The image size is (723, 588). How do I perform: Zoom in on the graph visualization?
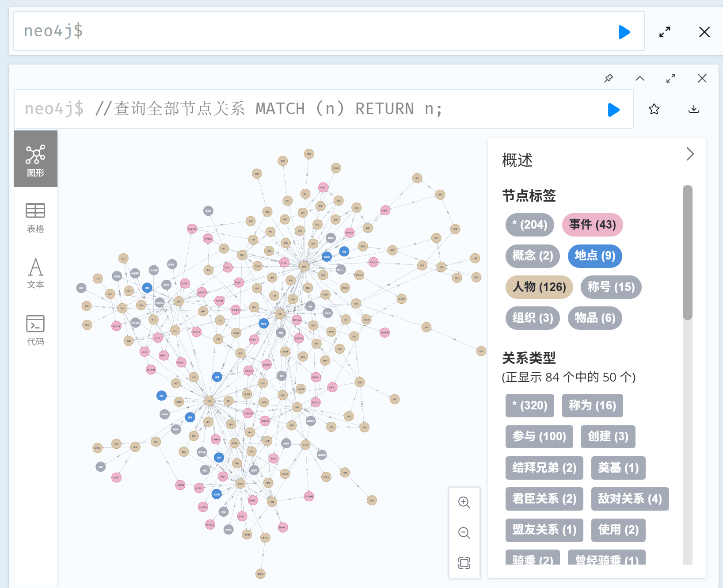click(x=464, y=502)
